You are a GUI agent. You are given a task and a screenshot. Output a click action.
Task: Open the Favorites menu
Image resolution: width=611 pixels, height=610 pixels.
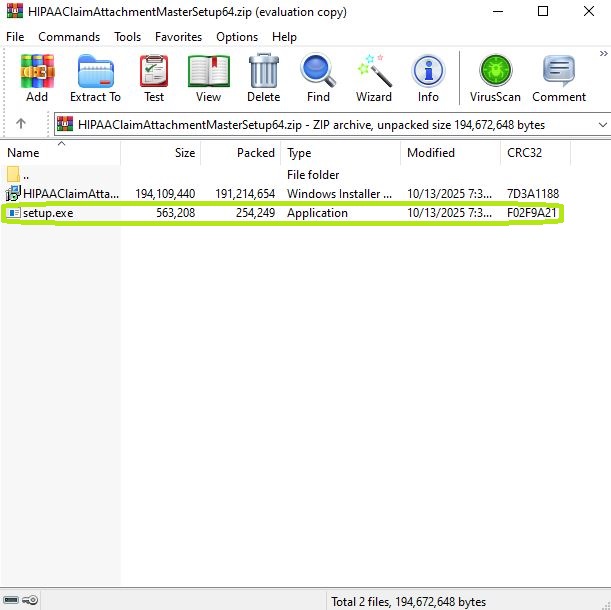[178, 37]
